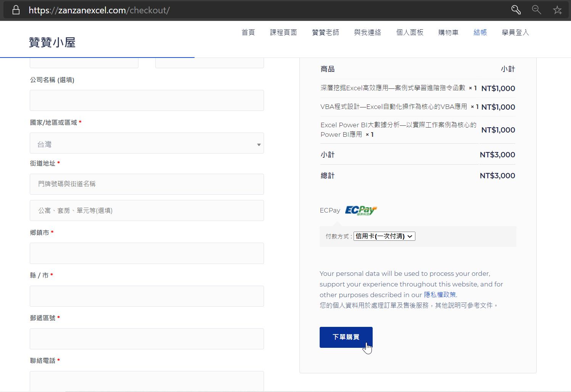Viewport: 571px width, 392px height.
Task: Open the 購物車 menu item
Action: pyautogui.click(x=448, y=32)
